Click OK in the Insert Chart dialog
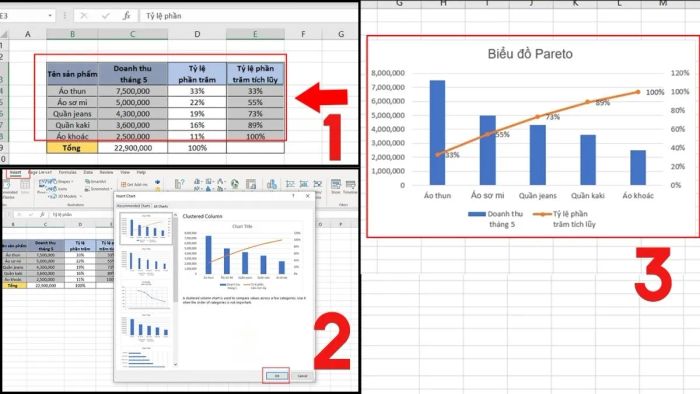 [x=276, y=376]
